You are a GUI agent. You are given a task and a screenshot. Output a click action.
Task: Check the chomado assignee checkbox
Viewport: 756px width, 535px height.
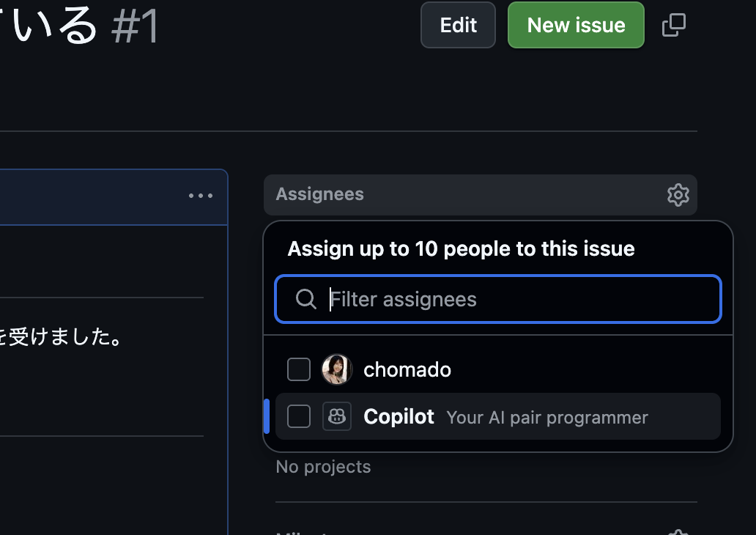click(298, 369)
